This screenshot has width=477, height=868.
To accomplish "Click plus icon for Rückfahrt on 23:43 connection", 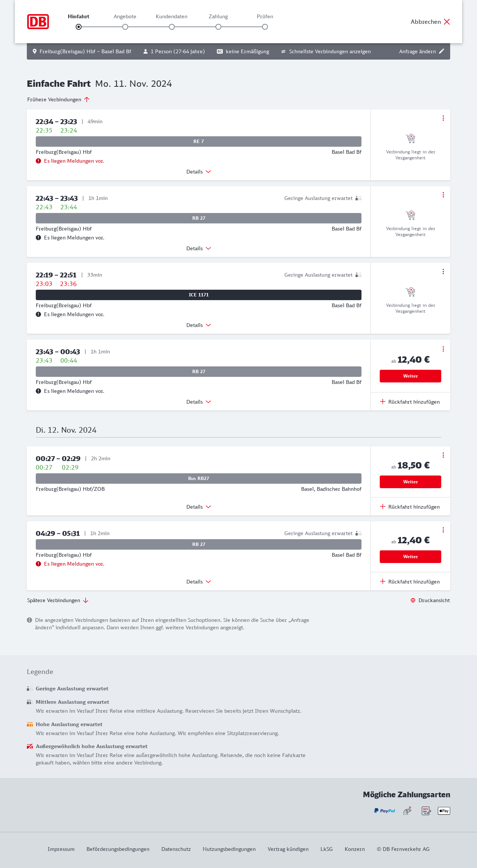I will click(383, 401).
